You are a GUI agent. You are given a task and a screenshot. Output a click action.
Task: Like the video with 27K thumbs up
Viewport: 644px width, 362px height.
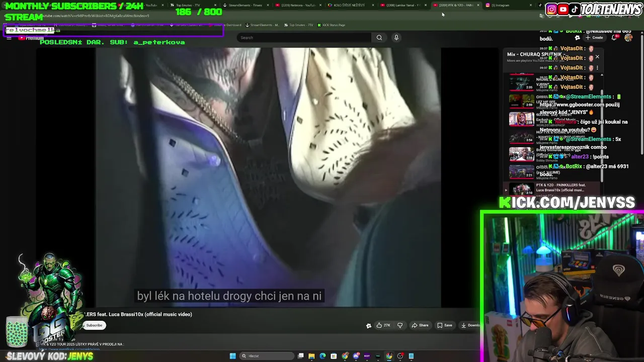[x=383, y=325]
